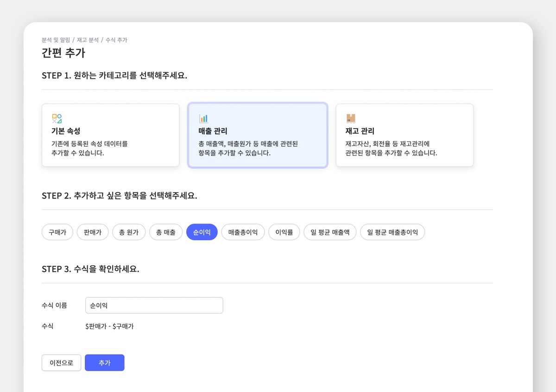This screenshot has height=392, width=556.
Task: Select the 매출 관리 category card
Action: point(258,135)
